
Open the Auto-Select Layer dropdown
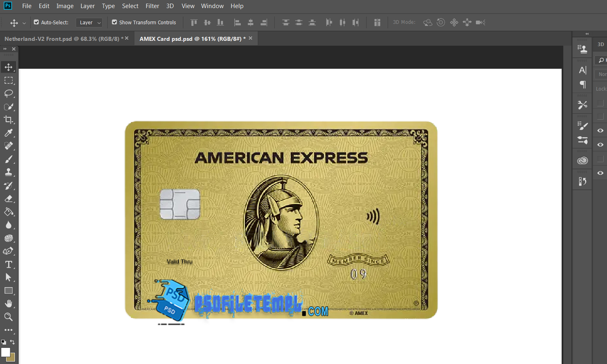point(89,22)
